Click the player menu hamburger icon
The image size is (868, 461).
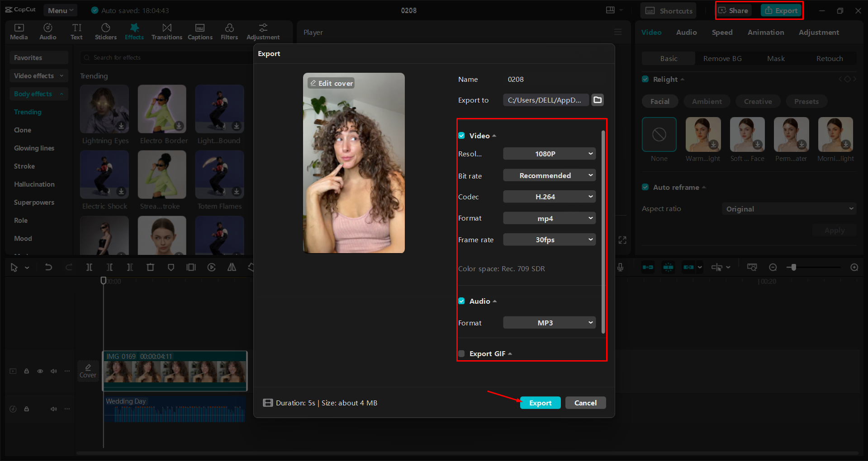coord(618,32)
